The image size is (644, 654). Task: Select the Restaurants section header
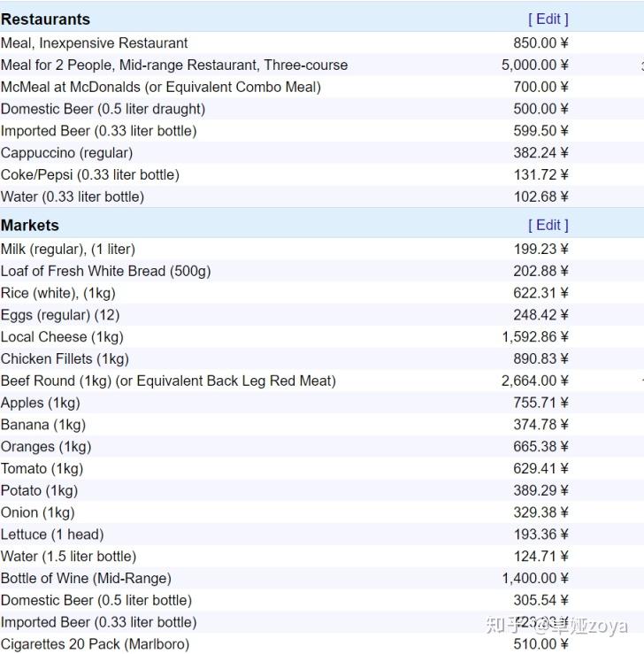click(45, 19)
